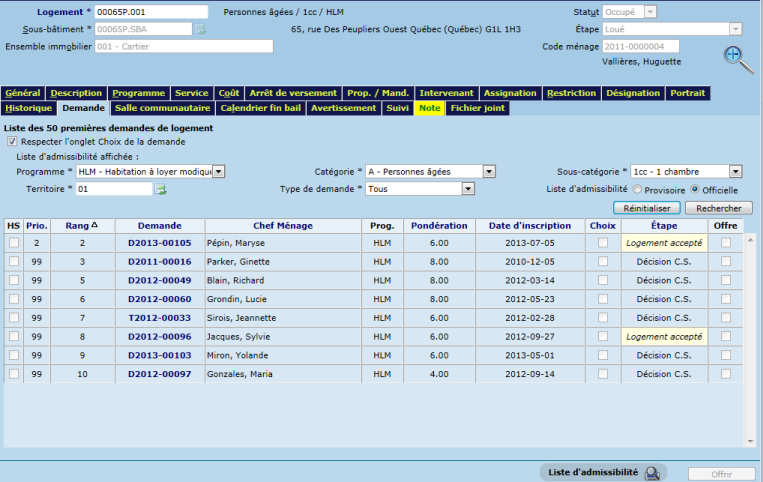Select the Provisoire radio button
This screenshot has width=763, height=482.
[x=636, y=188]
